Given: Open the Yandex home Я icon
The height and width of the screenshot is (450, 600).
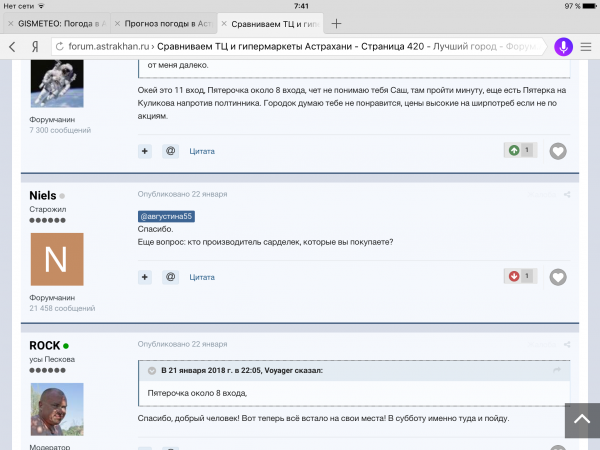Looking at the screenshot, I should pyautogui.click(x=35, y=47).
